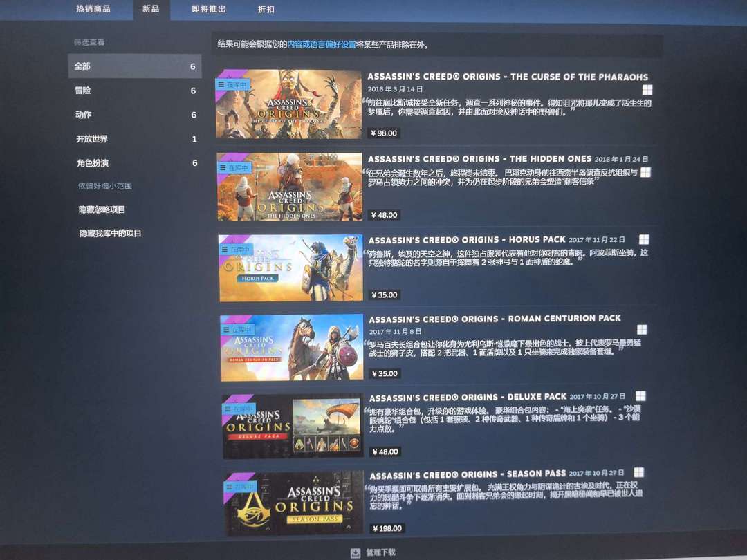Screen dimensions: 747x560
Task: Click the date 2018 年 1 月 24 日
Action: 621,159
